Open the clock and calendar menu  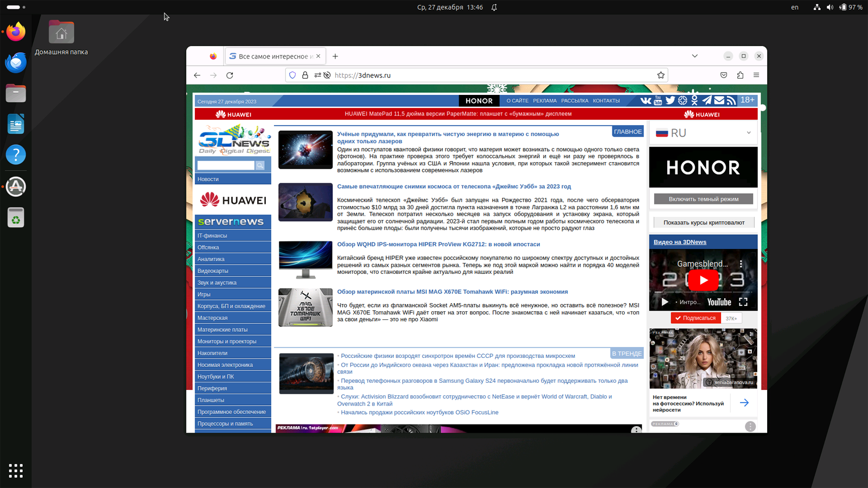[x=450, y=7]
